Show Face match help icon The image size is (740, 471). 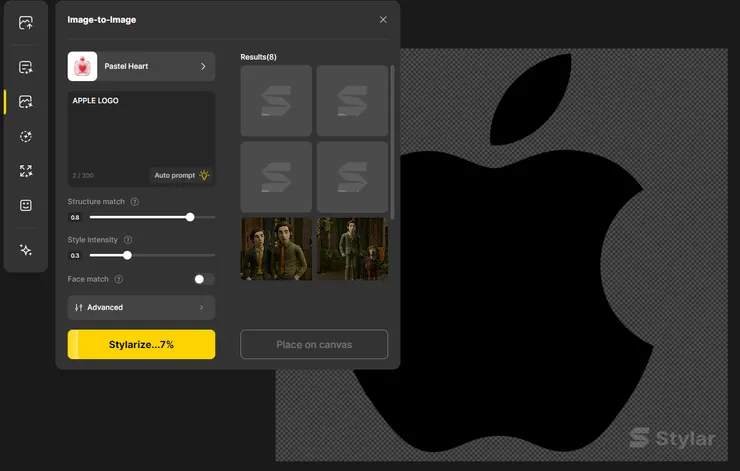pos(119,279)
